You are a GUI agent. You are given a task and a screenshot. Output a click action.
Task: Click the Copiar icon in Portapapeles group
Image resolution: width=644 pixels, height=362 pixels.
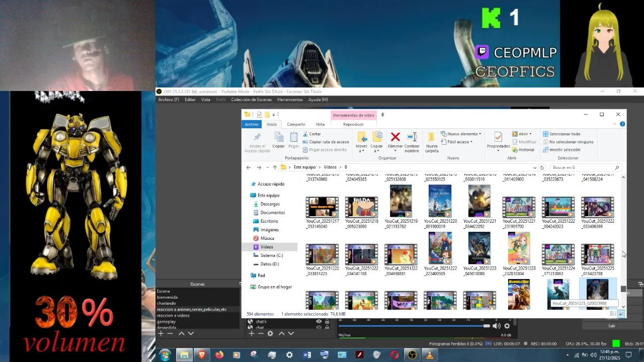(x=278, y=140)
